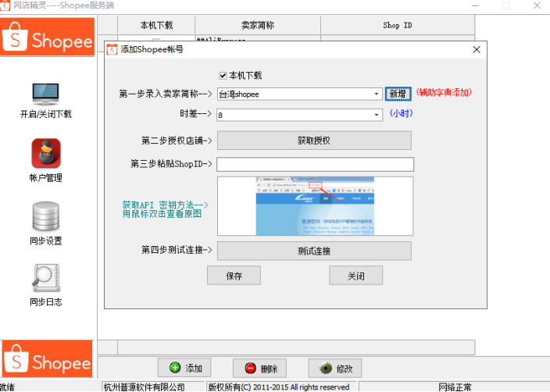The height and width of the screenshot is (392, 550).
Task: Click the Shop ID column header
Action: 398,25
